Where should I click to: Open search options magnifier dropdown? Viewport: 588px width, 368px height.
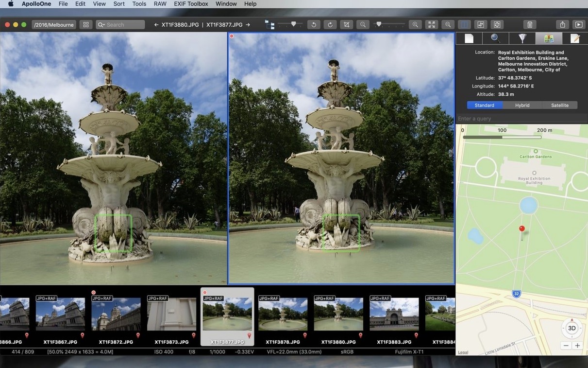101,25
